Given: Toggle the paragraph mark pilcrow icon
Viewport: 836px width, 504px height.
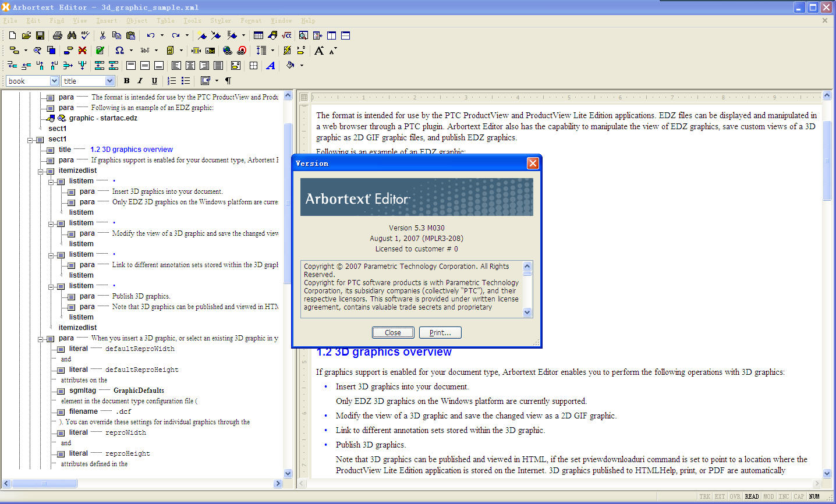Looking at the screenshot, I should [x=228, y=81].
